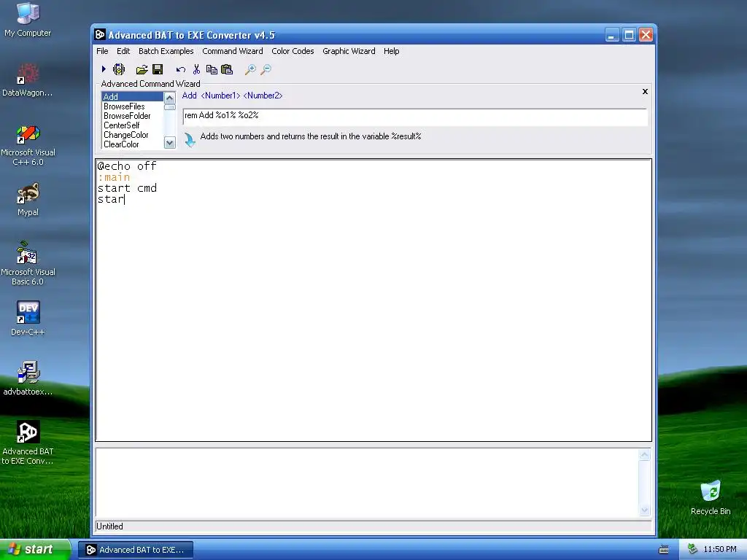Select ClearColor in the command list
This screenshot has width=747, height=560.
click(133, 144)
